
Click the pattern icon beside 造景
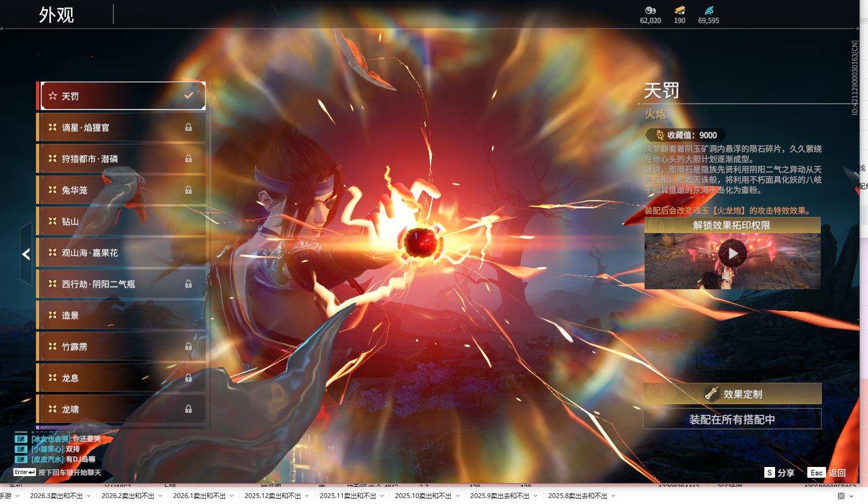53,315
